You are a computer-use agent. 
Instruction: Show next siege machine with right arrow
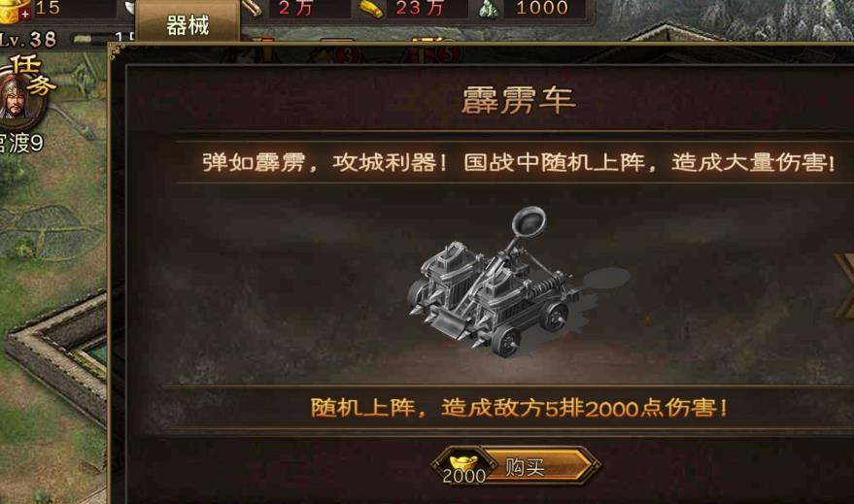[x=843, y=286]
